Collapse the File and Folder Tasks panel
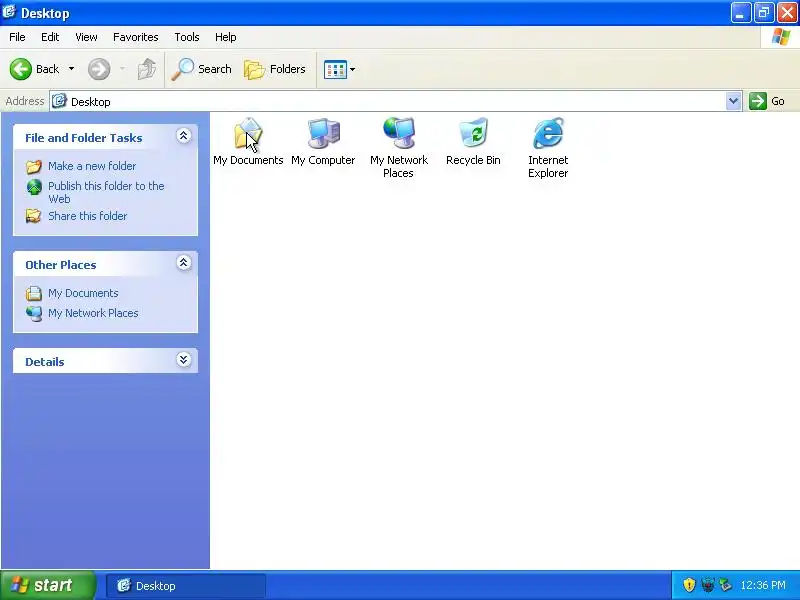Image resolution: width=800 pixels, height=600 pixels. pyautogui.click(x=184, y=136)
